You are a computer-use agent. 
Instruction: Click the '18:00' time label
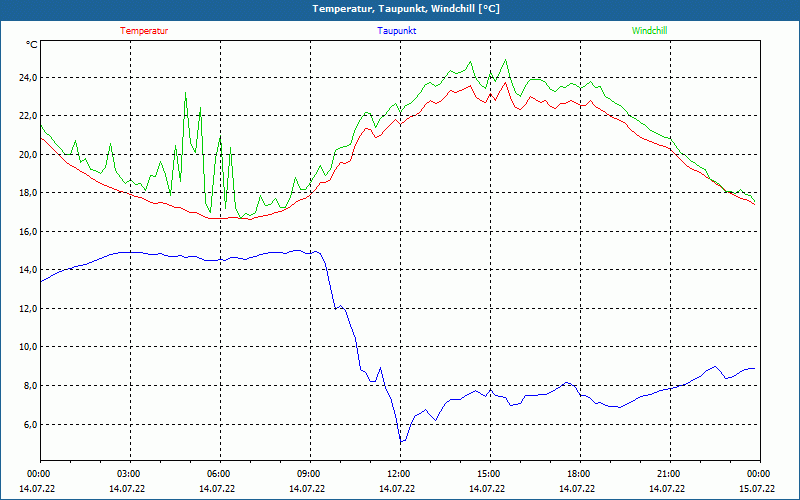pos(580,474)
